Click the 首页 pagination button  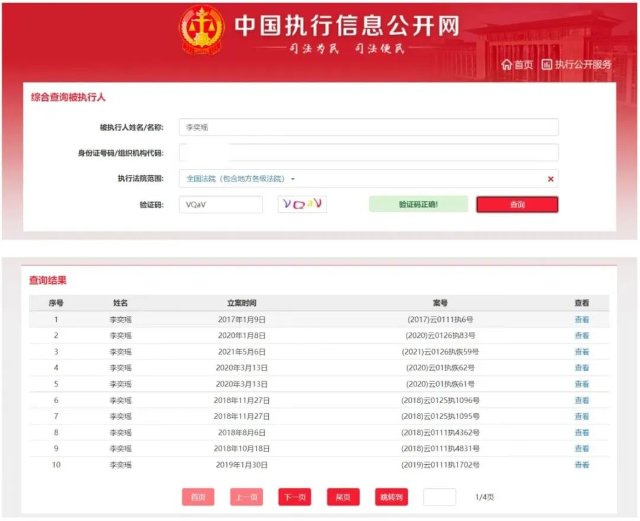pyautogui.click(x=197, y=497)
